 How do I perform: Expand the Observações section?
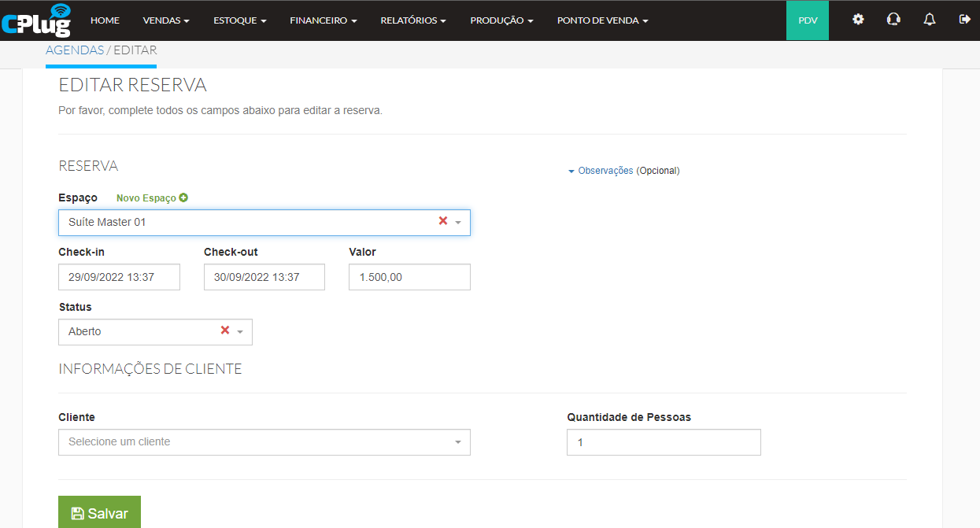click(x=601, y=171)
